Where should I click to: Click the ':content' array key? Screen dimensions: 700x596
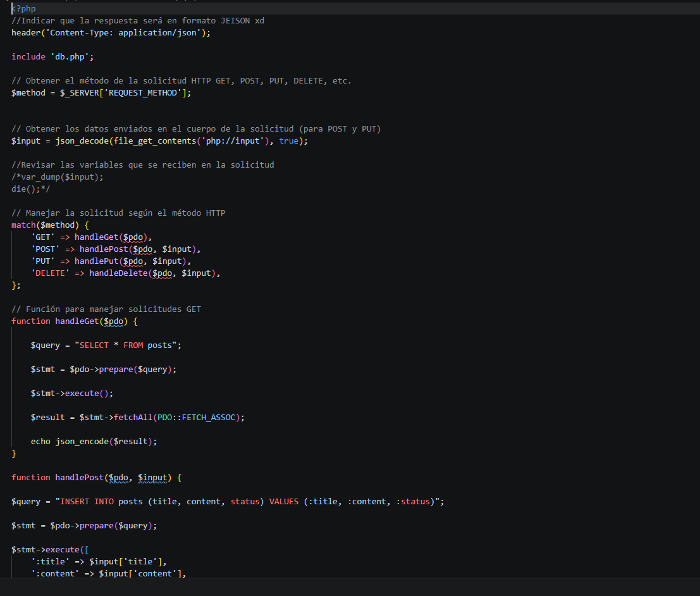[x=55, y=574]
